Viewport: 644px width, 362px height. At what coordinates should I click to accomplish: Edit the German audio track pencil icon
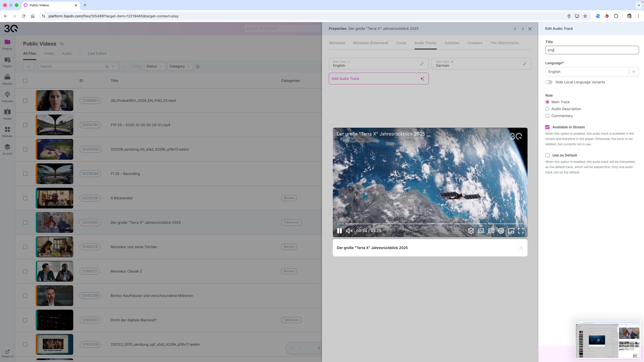click(x=525, y=64)
